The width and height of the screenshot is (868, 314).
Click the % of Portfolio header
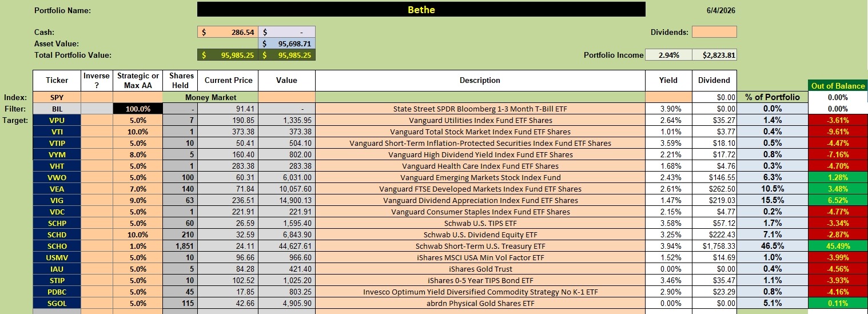click(773, 97)
